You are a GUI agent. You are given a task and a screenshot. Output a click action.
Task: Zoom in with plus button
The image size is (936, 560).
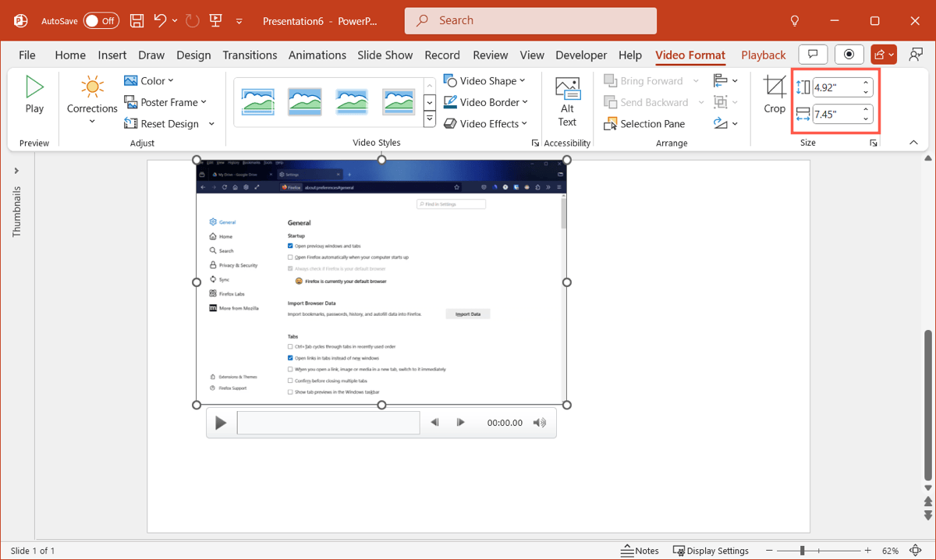tap(868, 551)
